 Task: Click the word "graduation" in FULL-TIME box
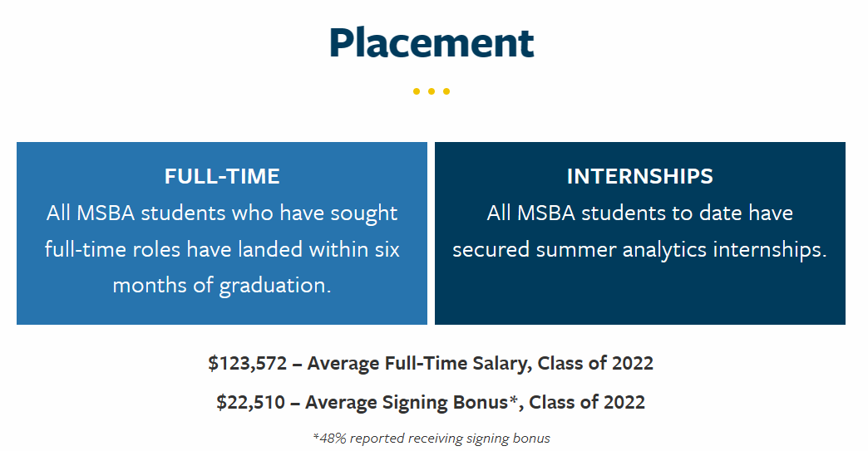point(273,286)
